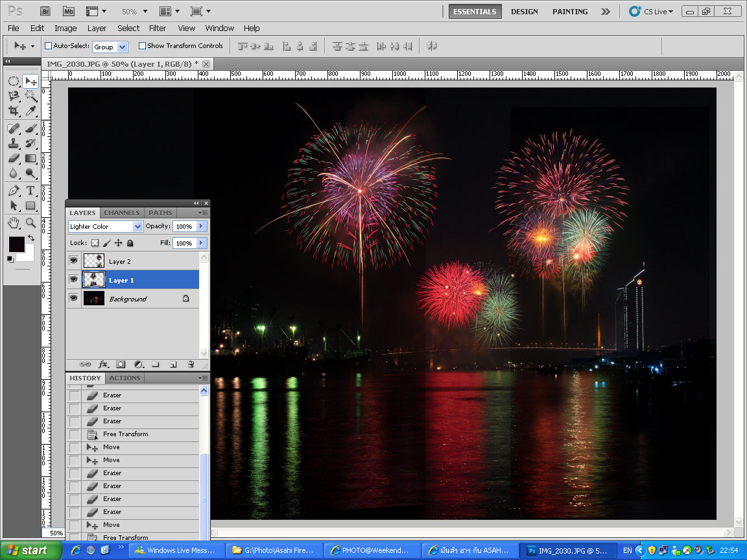Add a layer mask from Layers panel
The height and width of the screenshot is (560, 747).
tap(121, 365)
